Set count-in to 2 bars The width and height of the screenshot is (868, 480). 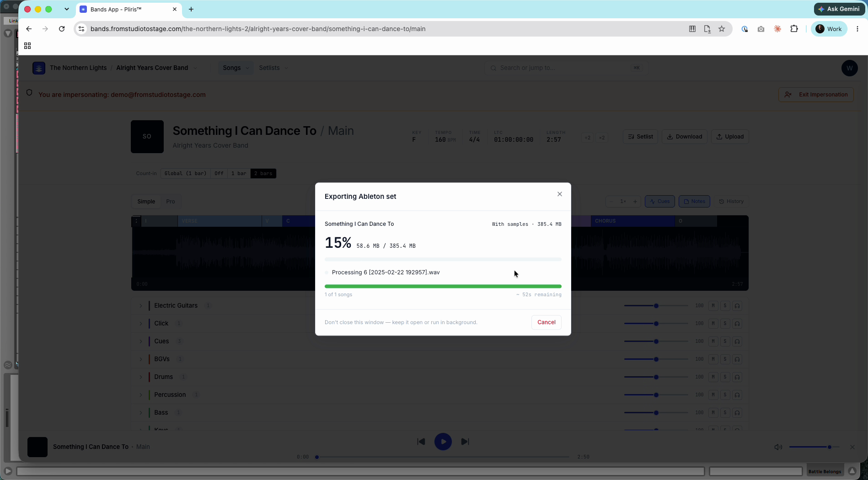pyautogui.click(x=263, y=174)
